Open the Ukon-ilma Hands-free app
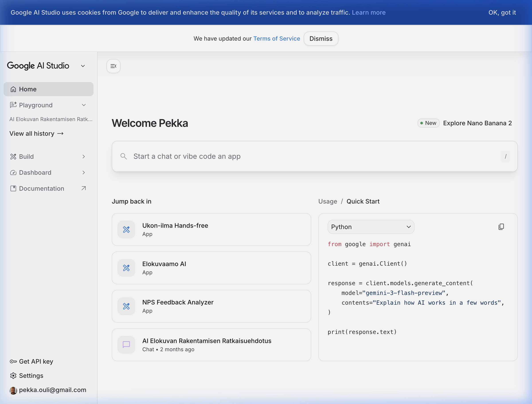The width and height of the screenshot is (532, 404). (x=211, y=229)
